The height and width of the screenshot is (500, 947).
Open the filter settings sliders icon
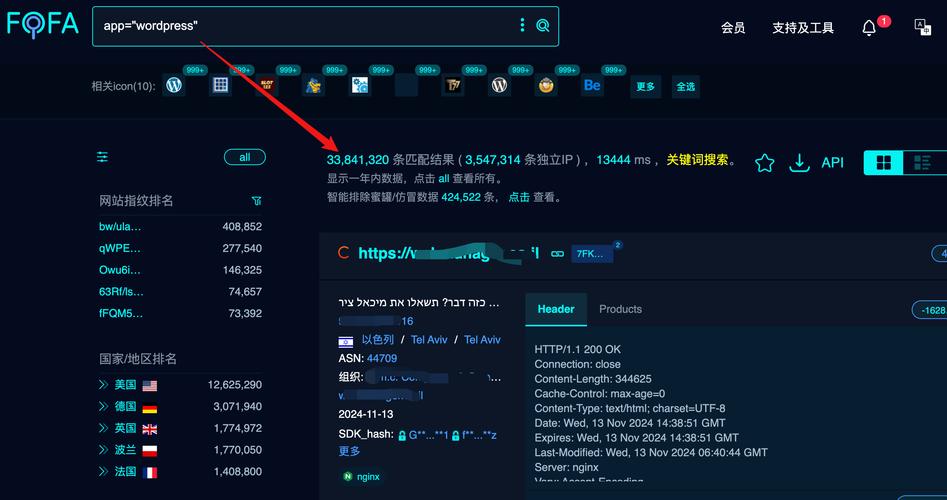[103, 158]
